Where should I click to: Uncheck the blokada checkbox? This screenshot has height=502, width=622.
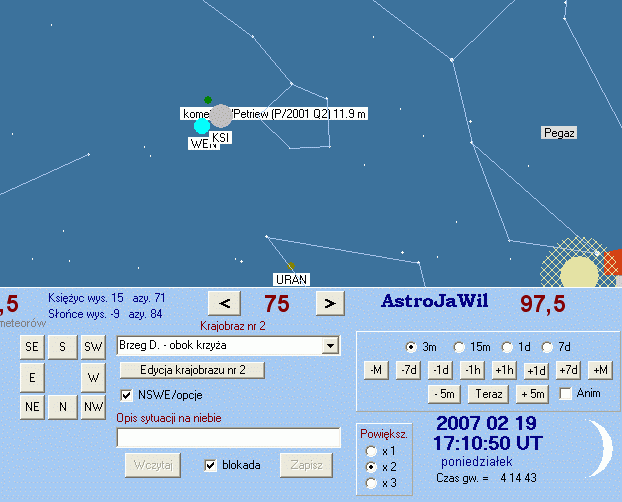pos(210,465)
